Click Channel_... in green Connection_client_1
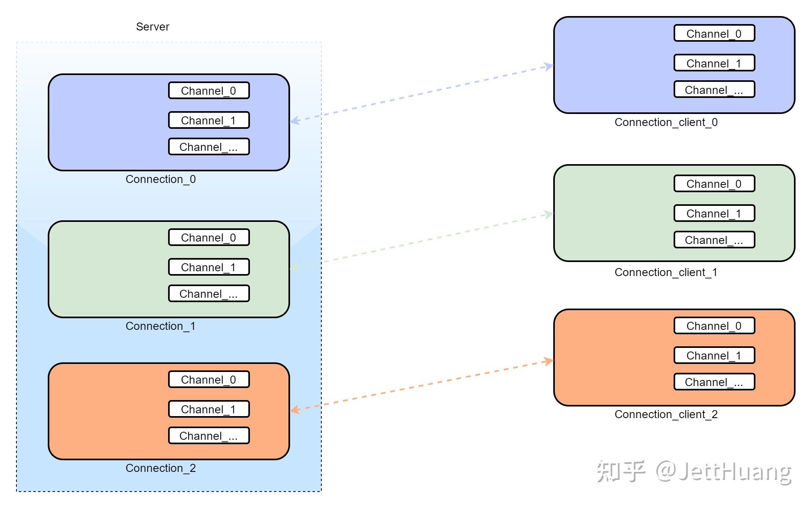812x508 pixels. click(714, 240)
